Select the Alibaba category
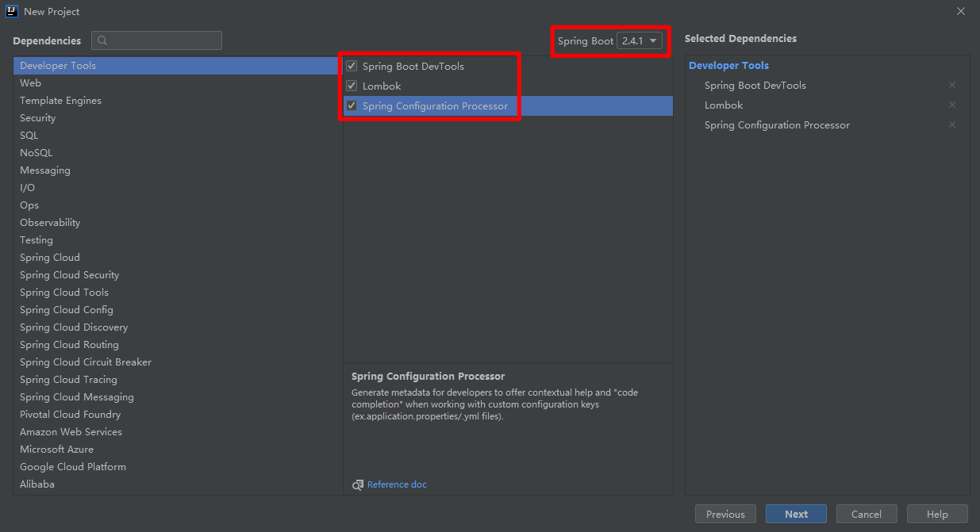This screenshot has height=532, width=980. click(x=176, y=484)
